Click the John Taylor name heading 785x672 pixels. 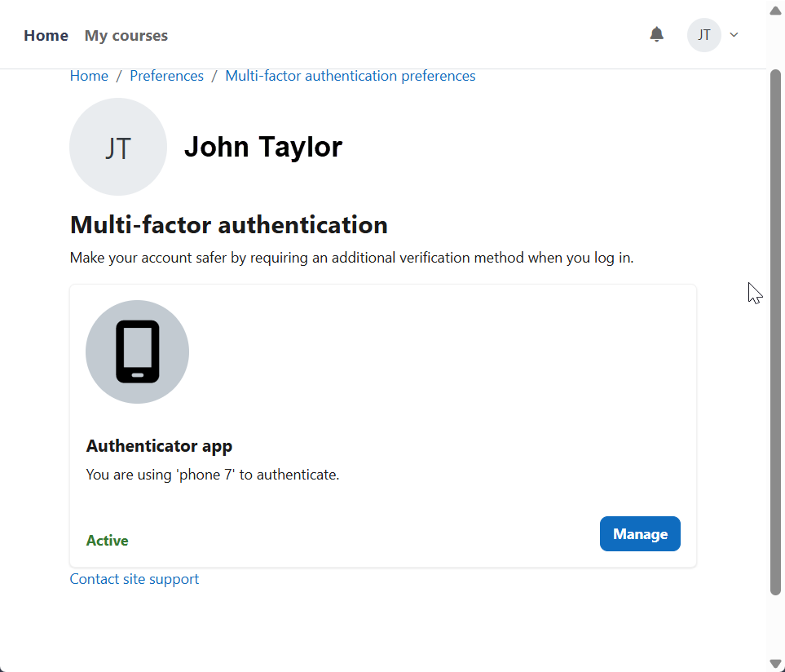click(262, 147)
